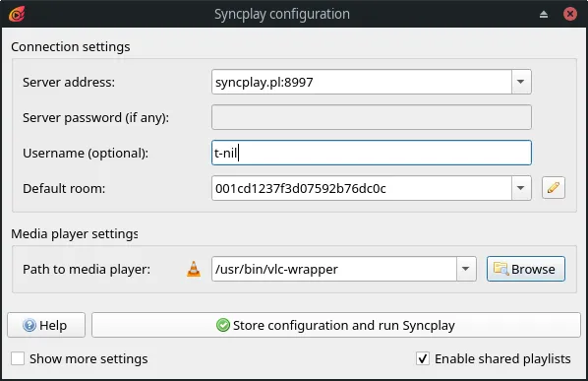Click the Username (optional): label
The image size is (588, 381).
click(86, 154)
